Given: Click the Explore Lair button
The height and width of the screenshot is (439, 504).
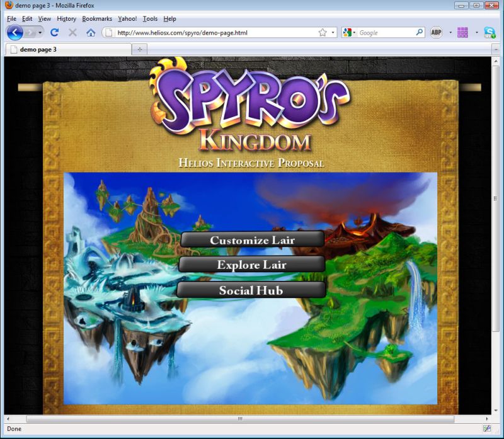Looking at the screenshot, I should tap(251, 264).
